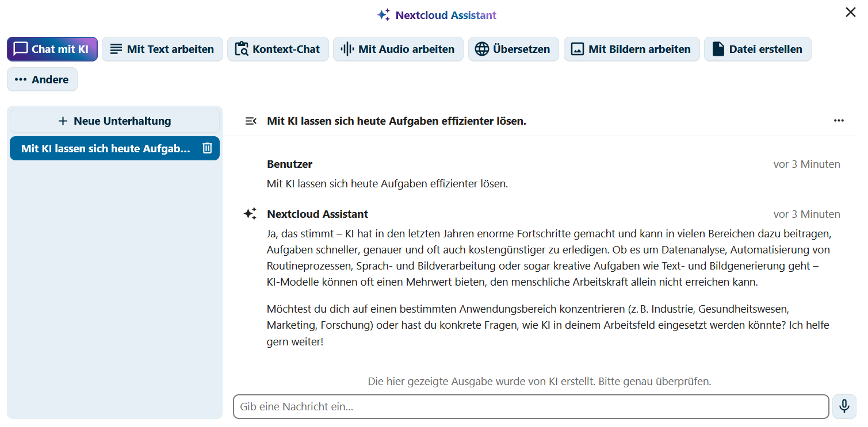
Task: Open the Chat mit KI tab
Action: 52,49
